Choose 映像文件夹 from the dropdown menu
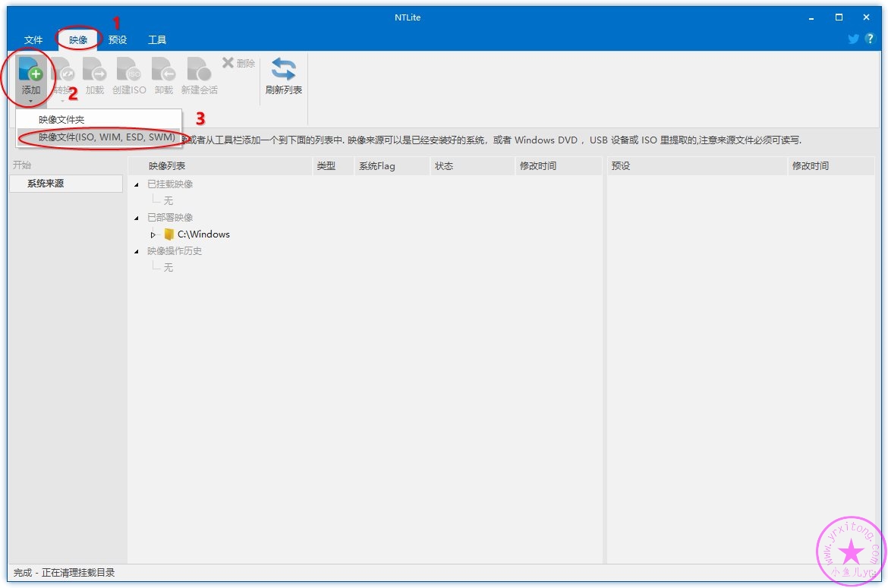This screenshot has width=888, height=588. pyautogui.click(x=99, y=119)
